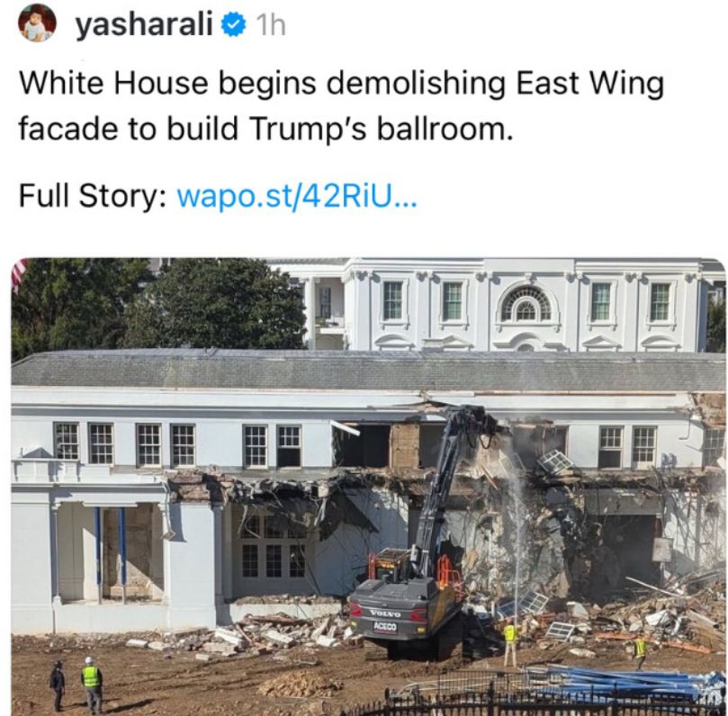Screen dimensions: 728x716
Task: Click the blue verified checkmark badge
Action: tap(232, 25)
